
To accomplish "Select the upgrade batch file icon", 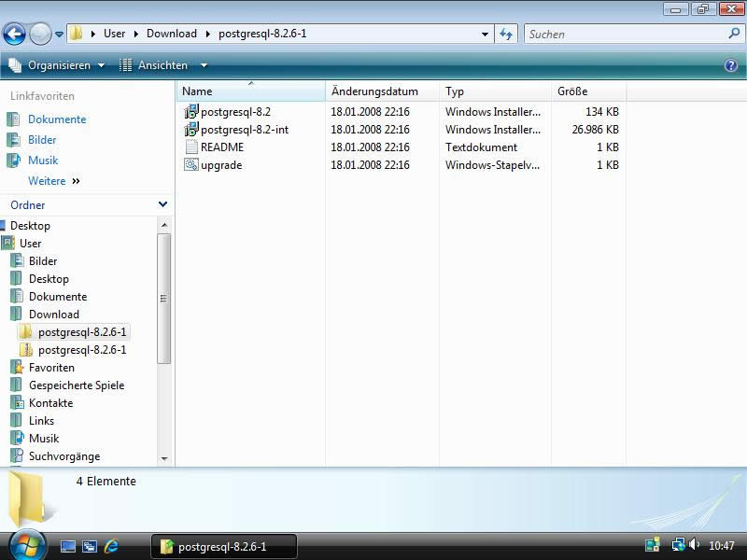I will coord(191,165).
